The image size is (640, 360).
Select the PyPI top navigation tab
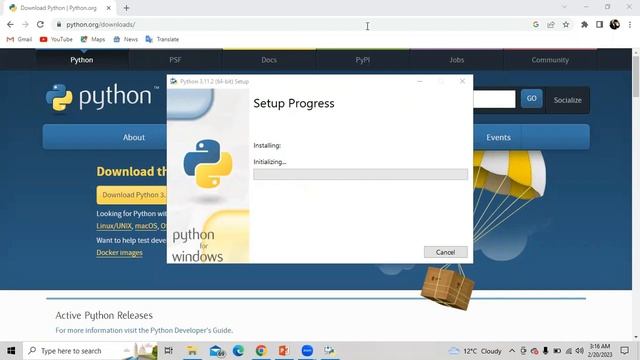click(x=362, y=60)
